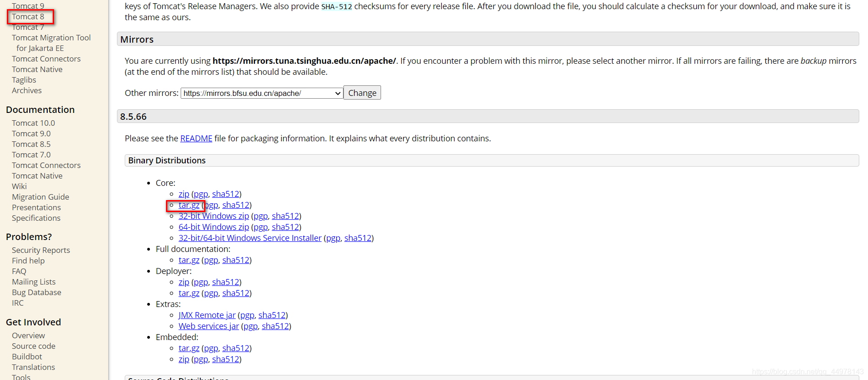Open sha512 for Core tar.gz
868x380 pixels.
coord(236,205)
